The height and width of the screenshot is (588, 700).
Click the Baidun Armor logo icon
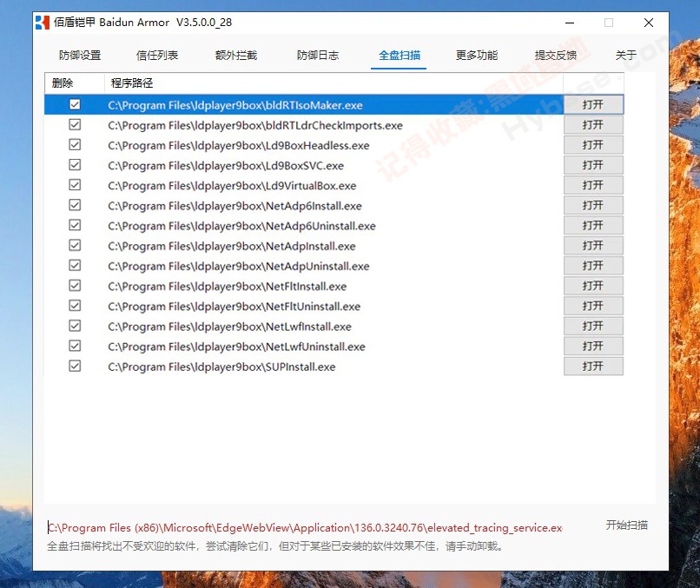[43, 23]
